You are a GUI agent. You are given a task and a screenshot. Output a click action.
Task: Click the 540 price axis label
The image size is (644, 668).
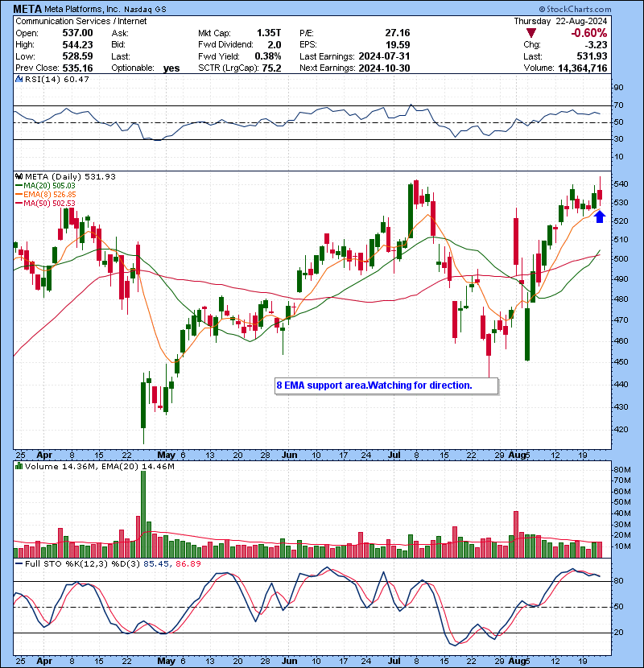621,184
